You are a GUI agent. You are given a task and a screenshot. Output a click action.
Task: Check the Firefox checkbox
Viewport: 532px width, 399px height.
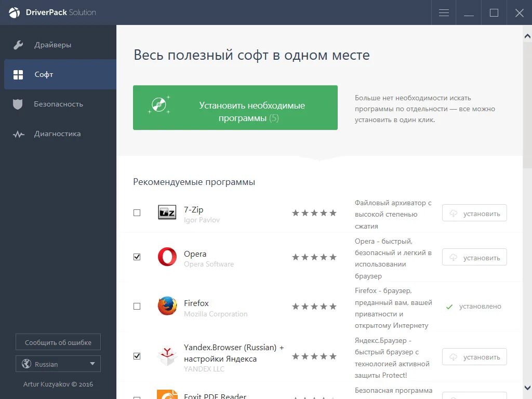pyautogui.click(x=137, y=307)
